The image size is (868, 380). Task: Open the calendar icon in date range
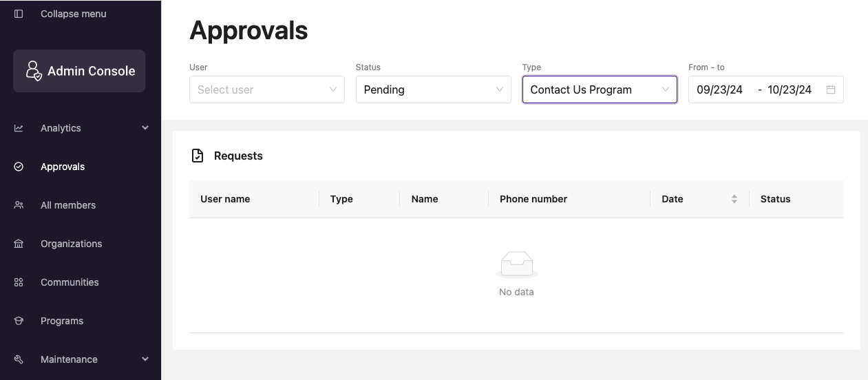click(831, 89)
